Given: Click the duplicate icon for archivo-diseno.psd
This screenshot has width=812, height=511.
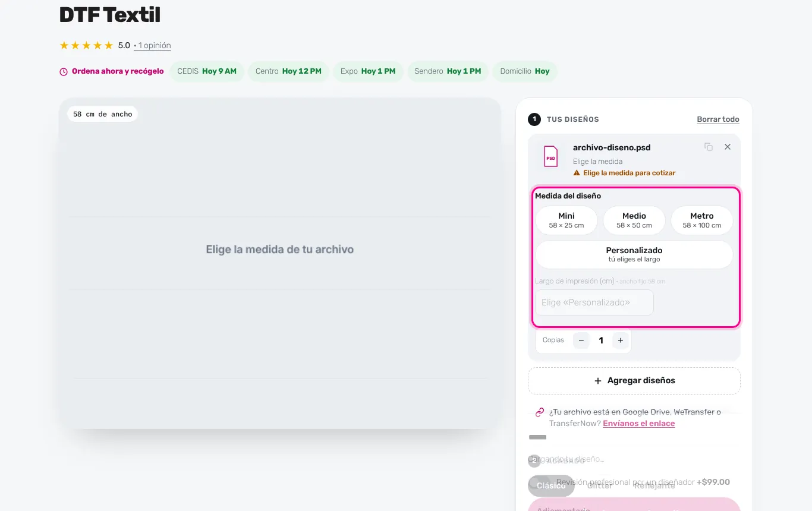Looking at the screenshot, I should 709,147.
